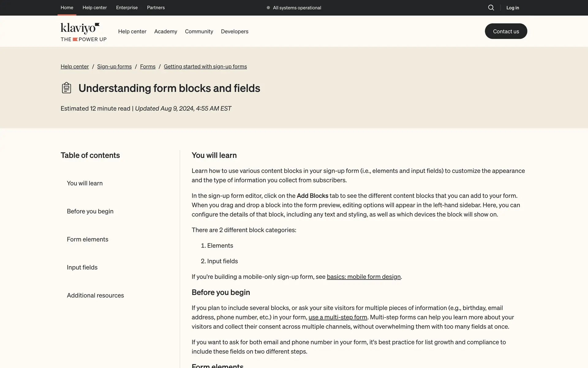588x368 pixels.
Task: Click Getting started with sign-up forms breadcrumb
Action: pyautogui.click(x=205, y=67)
